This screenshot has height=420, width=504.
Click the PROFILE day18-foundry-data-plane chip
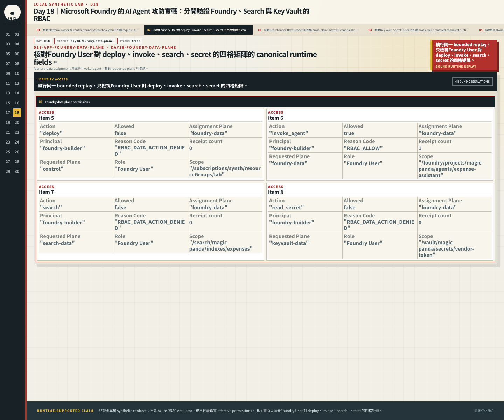tap(84, 41)
